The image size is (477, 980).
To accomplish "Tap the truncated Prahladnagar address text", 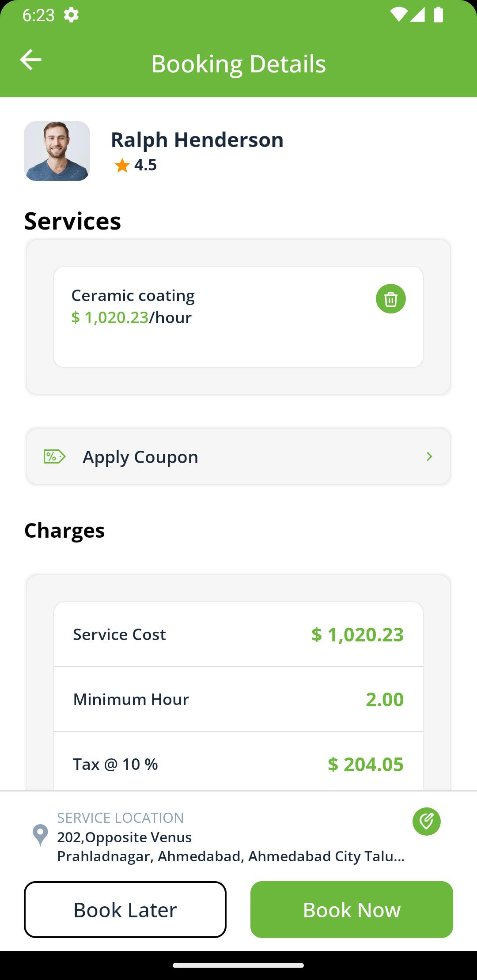I will (x=231, y=856).
